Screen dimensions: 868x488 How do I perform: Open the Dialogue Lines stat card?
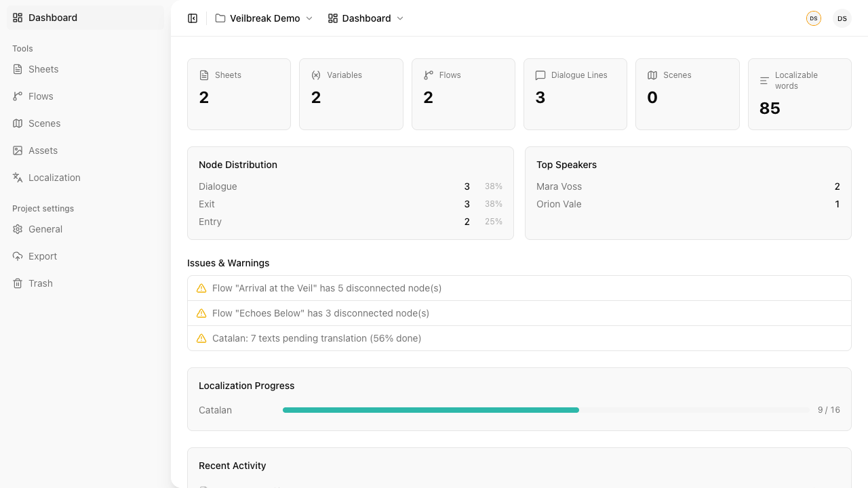tap(575, 94)
